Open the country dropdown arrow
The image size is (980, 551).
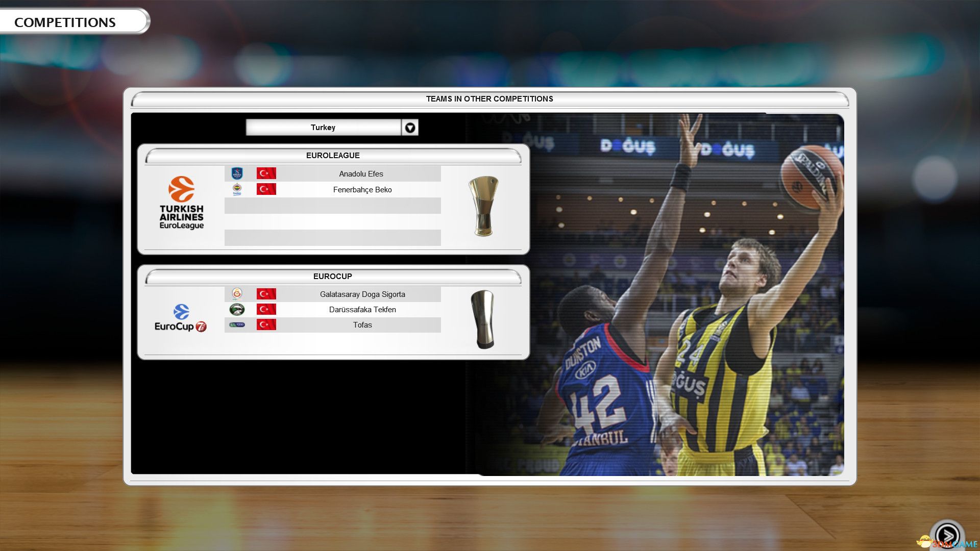click(410, 128)
